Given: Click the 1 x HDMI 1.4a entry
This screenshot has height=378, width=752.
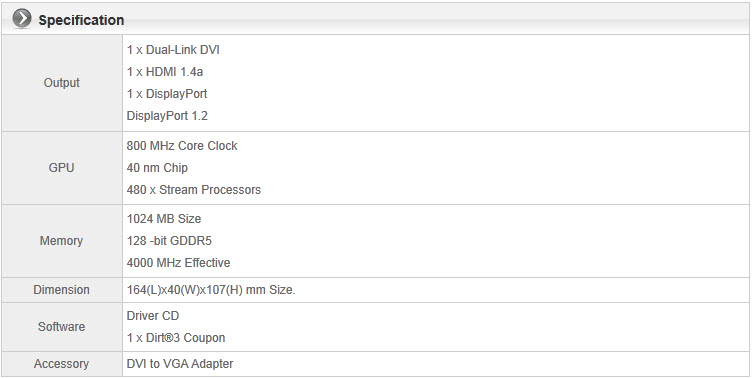Looking at the screenshot, I should tap(164, 72).
